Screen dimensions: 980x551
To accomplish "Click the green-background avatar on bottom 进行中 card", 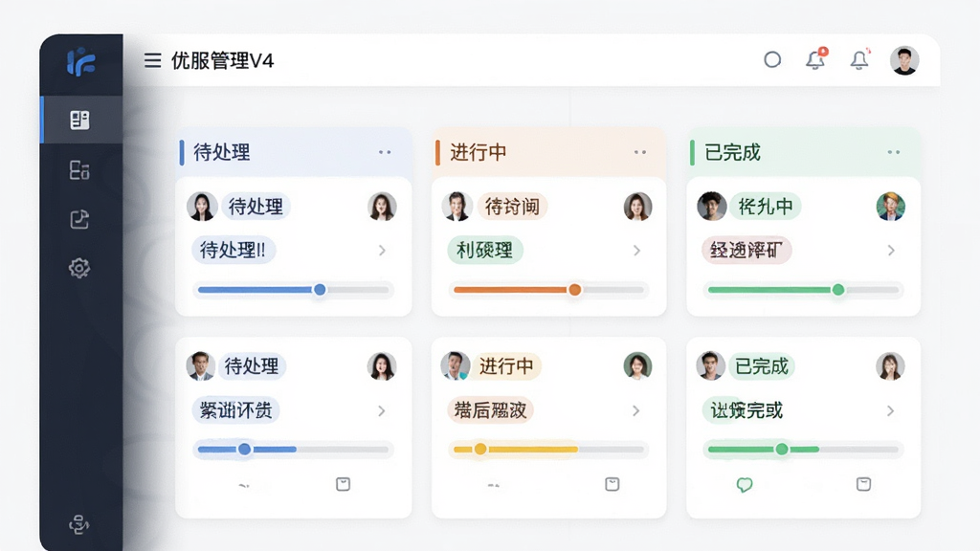I will (x=637, y=366).
